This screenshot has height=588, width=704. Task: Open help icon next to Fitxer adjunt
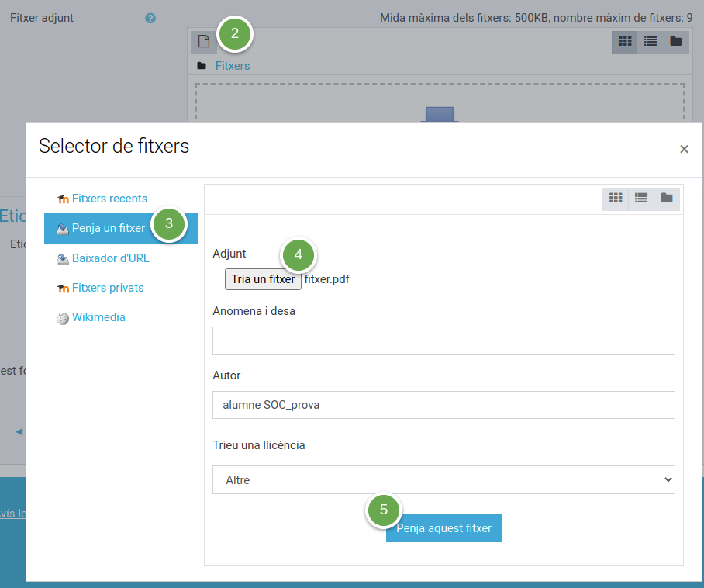pyautogui.click(x=150, y=18)
